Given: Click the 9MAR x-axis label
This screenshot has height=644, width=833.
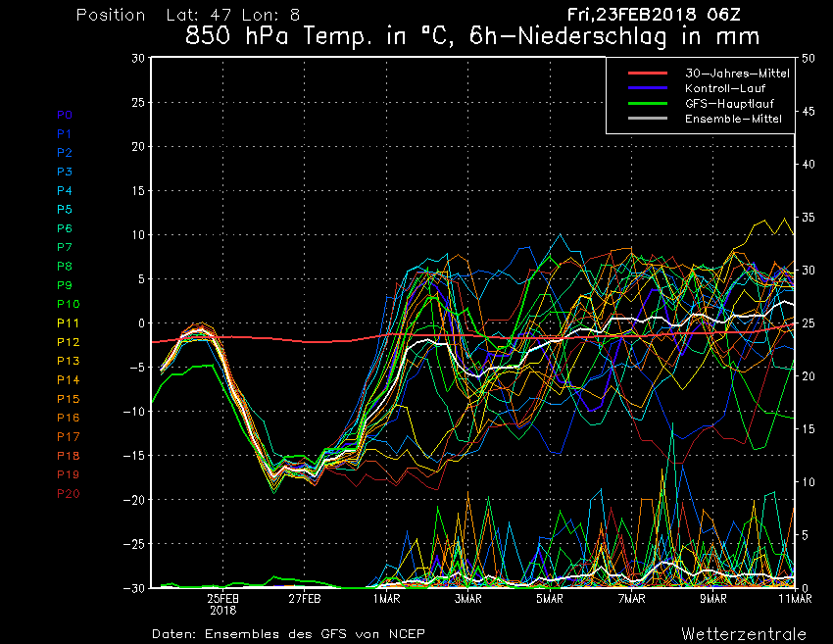Looking at the screenshot, I should coord(712,599).
